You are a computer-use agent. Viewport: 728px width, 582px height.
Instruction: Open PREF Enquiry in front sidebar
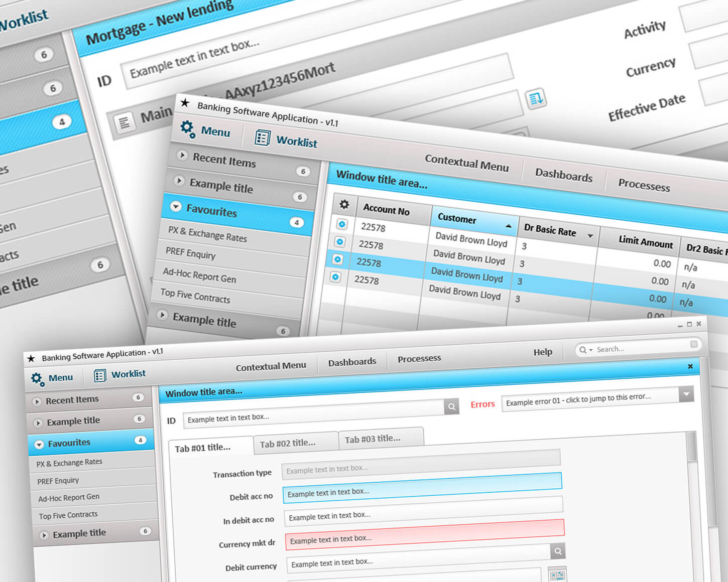coord(58,481)
